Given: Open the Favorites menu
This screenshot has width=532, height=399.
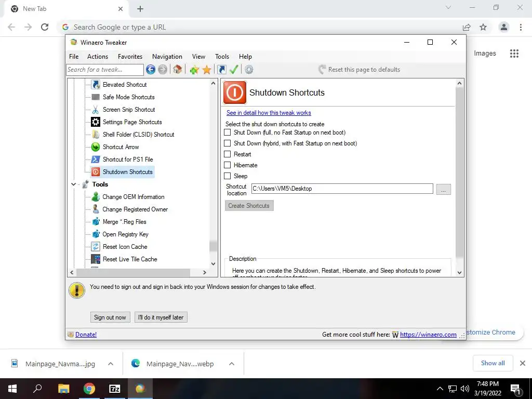Looking at the screenshot, I should click(130, 57).
